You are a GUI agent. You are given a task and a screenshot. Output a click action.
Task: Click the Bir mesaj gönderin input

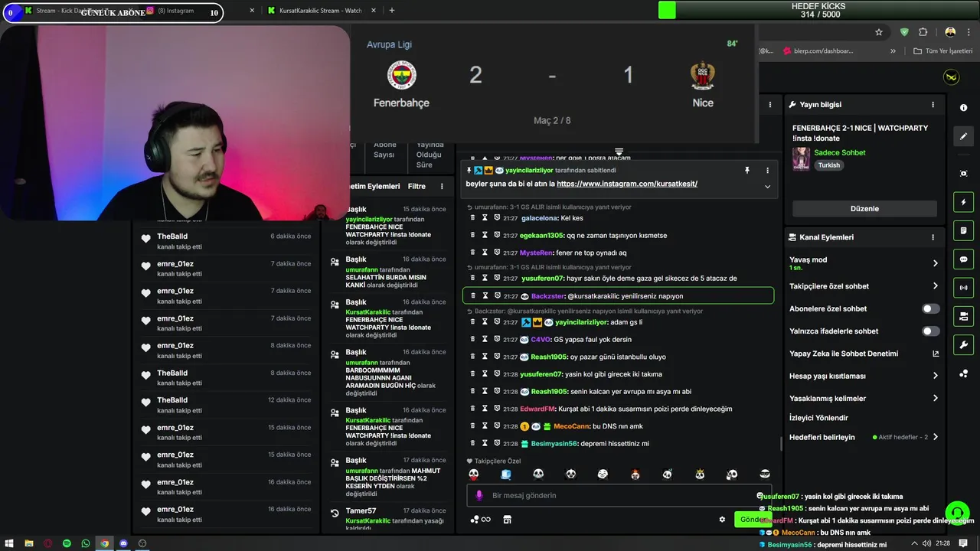(619, 495)
